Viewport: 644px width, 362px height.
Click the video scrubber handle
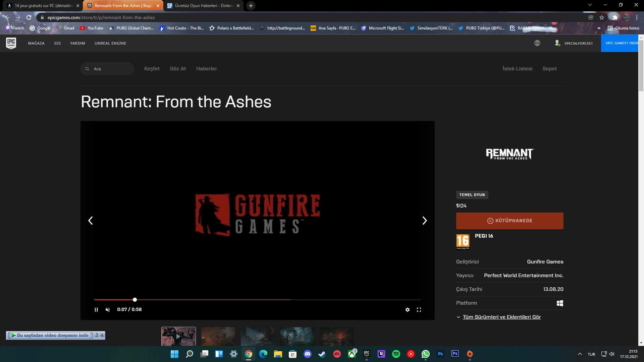coord(135,300)
